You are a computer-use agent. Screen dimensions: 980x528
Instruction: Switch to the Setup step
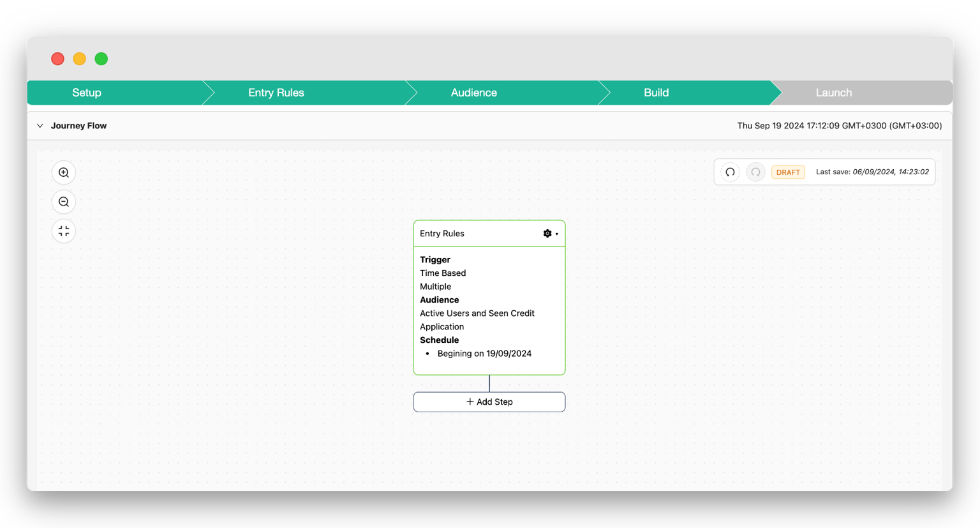(87, 93)
